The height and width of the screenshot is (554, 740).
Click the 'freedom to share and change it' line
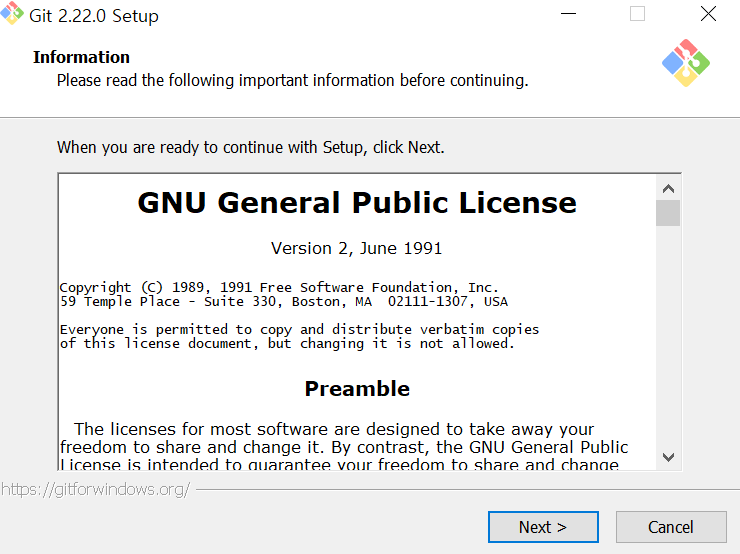[x=344, y=447]
